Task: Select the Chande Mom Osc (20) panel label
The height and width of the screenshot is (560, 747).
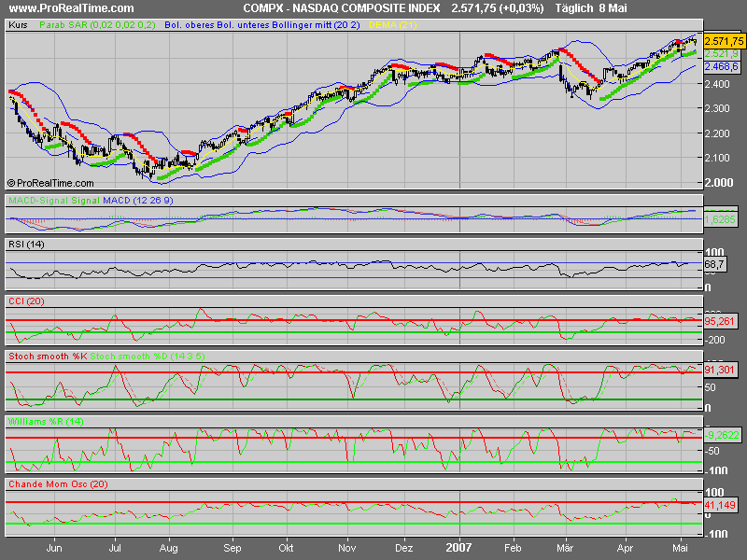Action: [x=58, y=483]
